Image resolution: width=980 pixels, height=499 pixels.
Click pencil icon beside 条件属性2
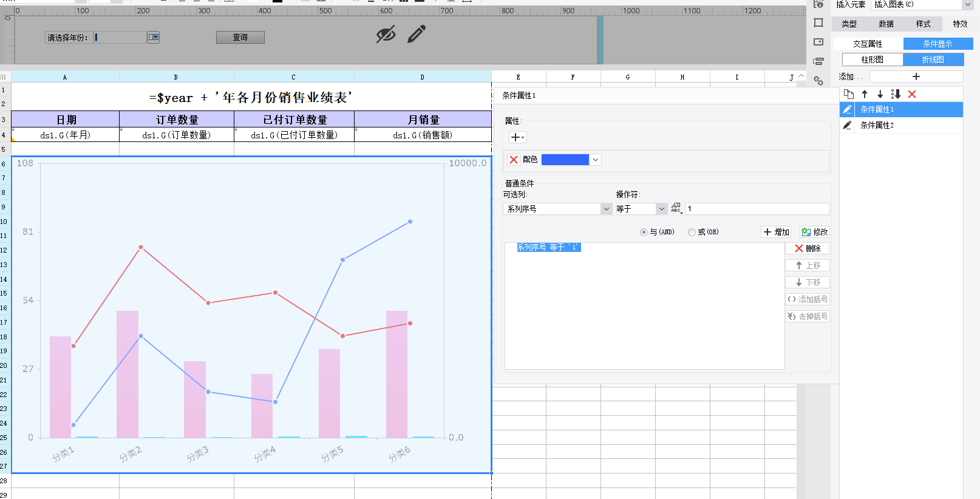(848, 125)
